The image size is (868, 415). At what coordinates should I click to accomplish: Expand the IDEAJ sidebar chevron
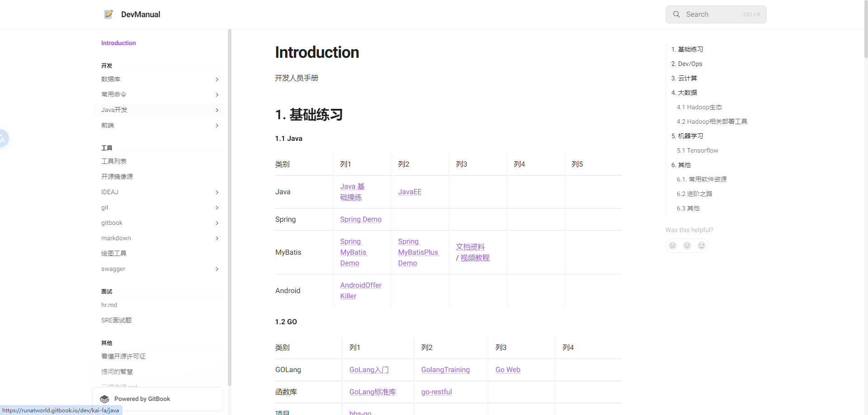[217, 192]
